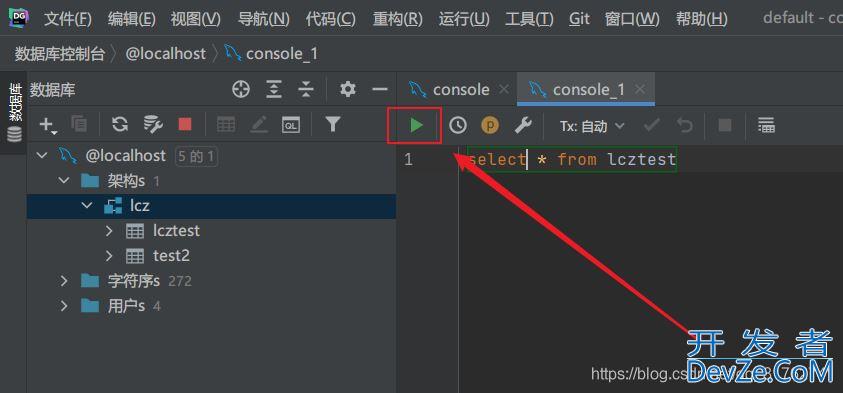Click @localhost breadcrumb
843x393 pixels.
click(166, 54)
